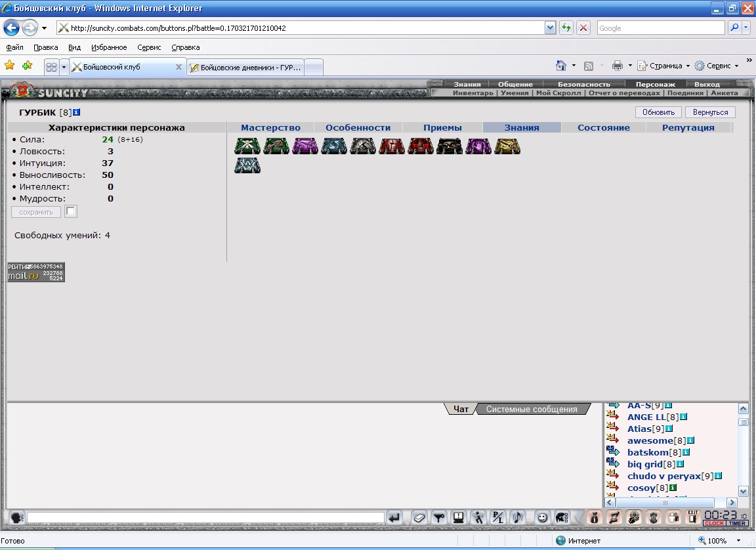Toggle the chat sound note icon
756x550 pixels.
[517, 518]
